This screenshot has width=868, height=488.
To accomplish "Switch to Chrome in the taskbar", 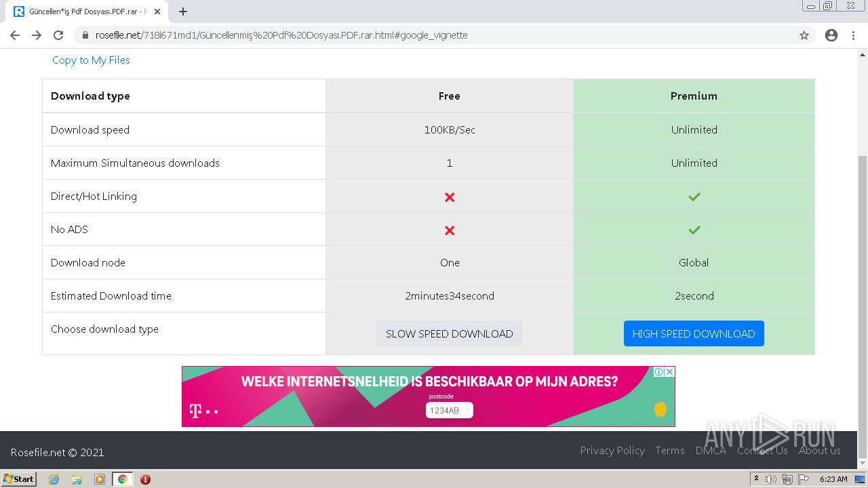I will point(122,479).
